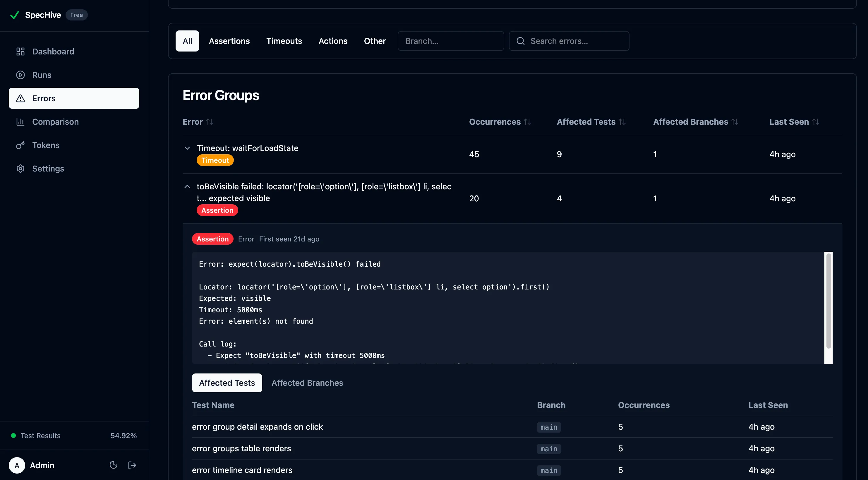Click the logout arrow icon
Viewport: 868px width, 480px height.
[x=132, y=465]
